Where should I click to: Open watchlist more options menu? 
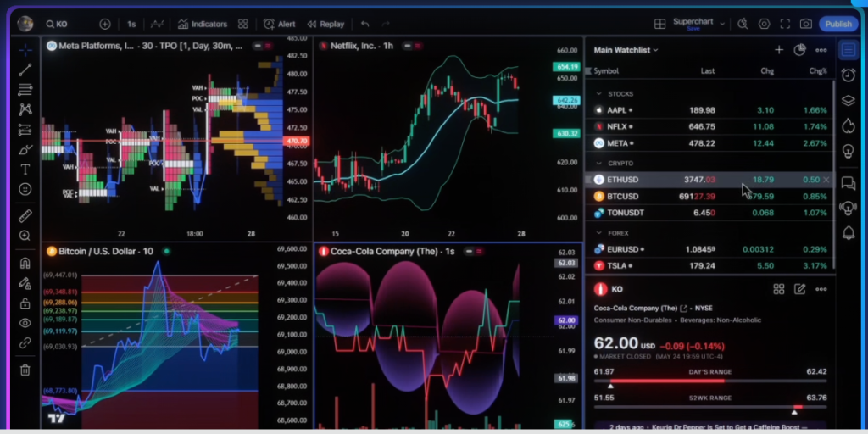[821, 50]
